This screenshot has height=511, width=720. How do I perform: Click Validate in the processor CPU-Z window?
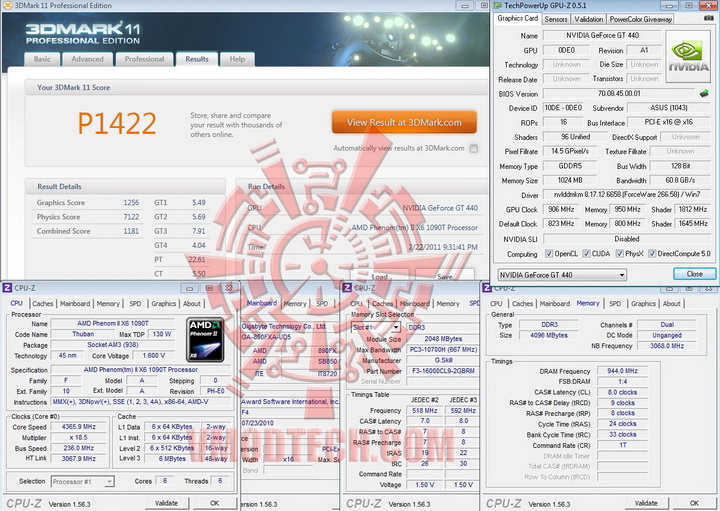(166, 503)
